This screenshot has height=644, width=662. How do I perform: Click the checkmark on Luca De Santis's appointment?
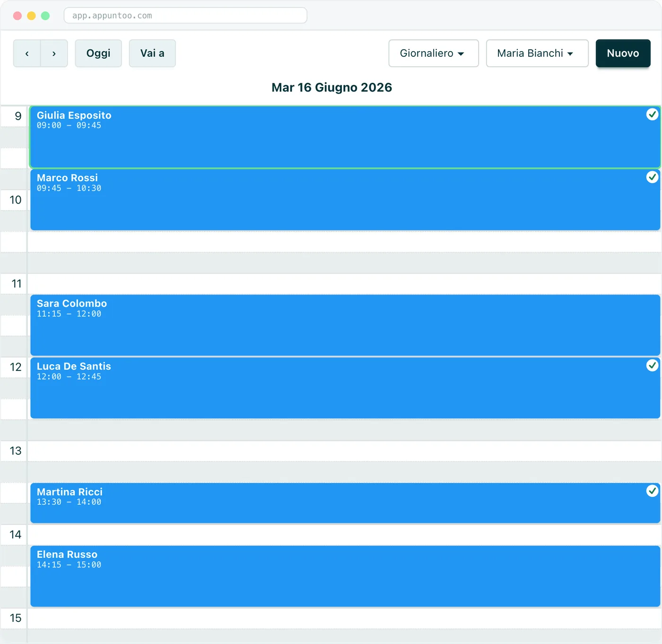point(652,365)
